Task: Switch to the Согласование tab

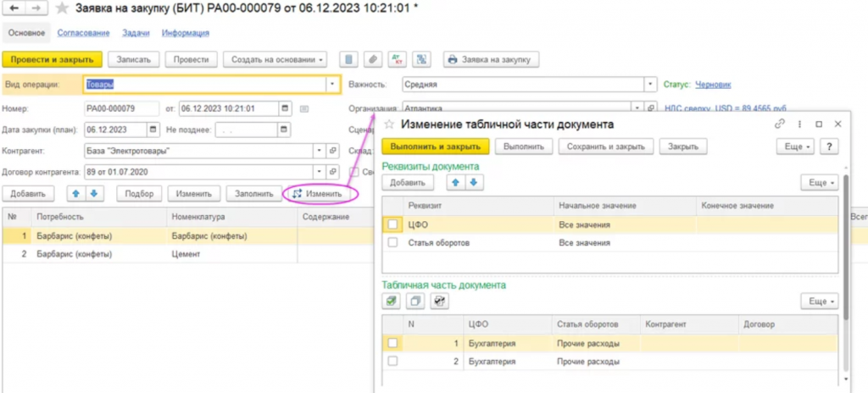Action: tap(83, 33)
